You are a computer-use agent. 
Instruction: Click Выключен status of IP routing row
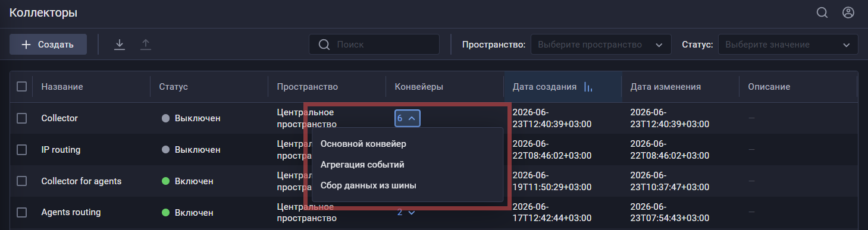191,150
